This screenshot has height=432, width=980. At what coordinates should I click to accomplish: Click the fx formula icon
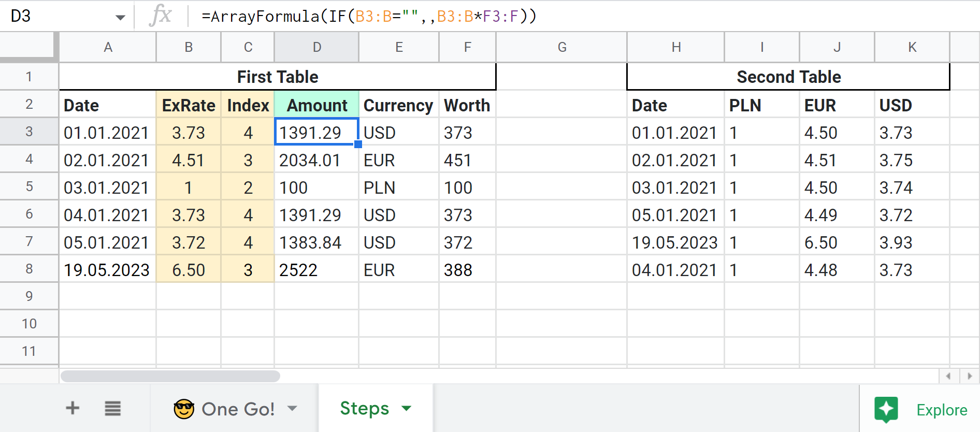point(160,16)
